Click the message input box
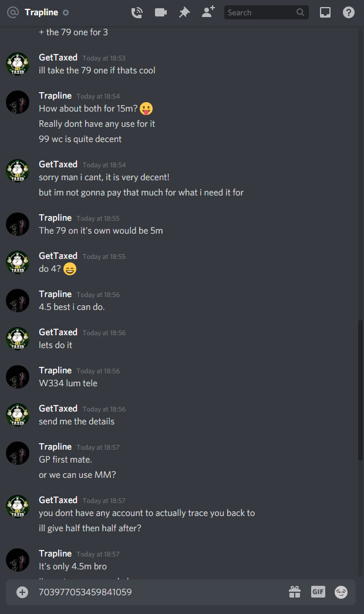 161,592
